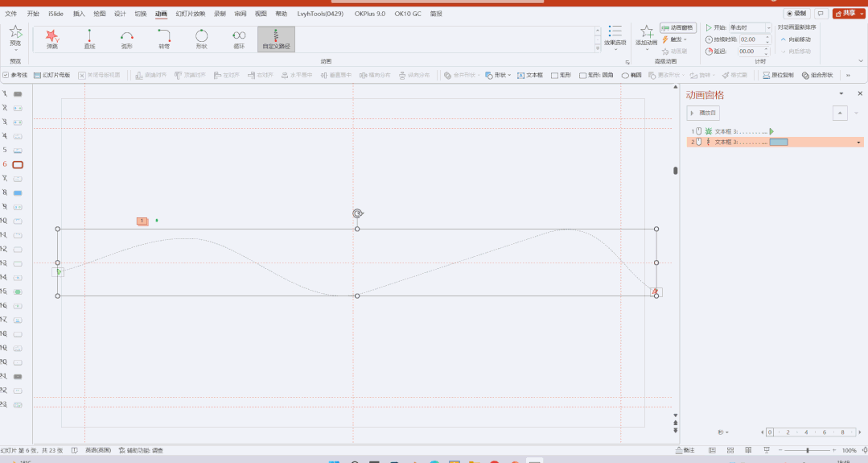Open Effect Options (效果选项)
This screenshot has height=463, width=868.
coord(615,36)
